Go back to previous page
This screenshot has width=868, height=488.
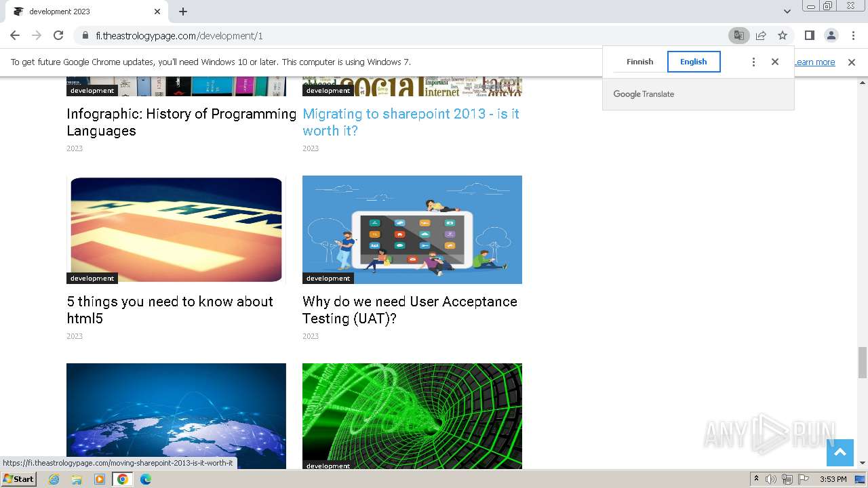tap(15, 35)
